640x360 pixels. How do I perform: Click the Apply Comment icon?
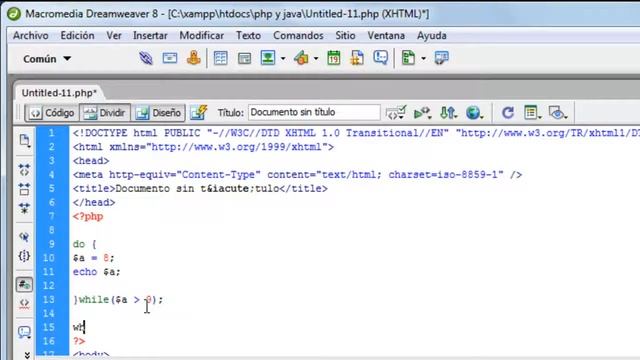click(24, 332)
